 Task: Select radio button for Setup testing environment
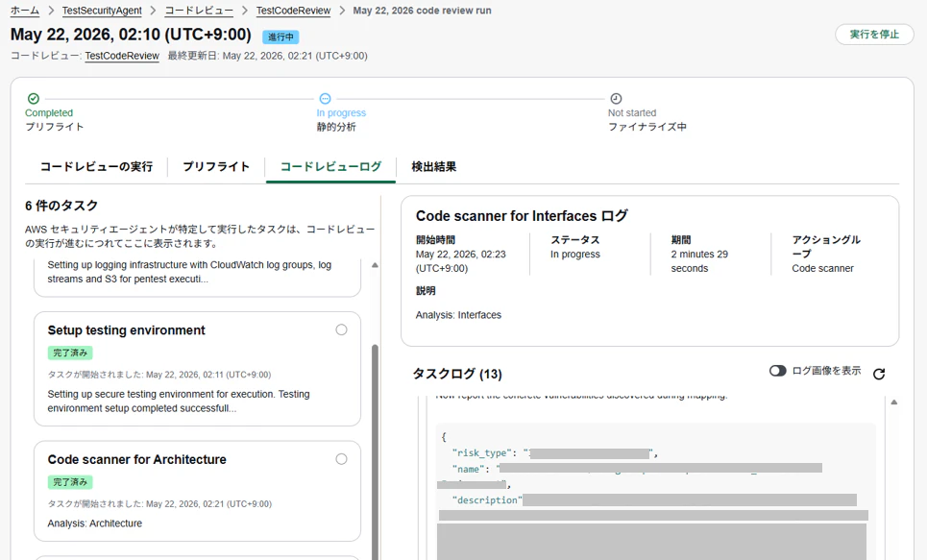tap(341, 330)
